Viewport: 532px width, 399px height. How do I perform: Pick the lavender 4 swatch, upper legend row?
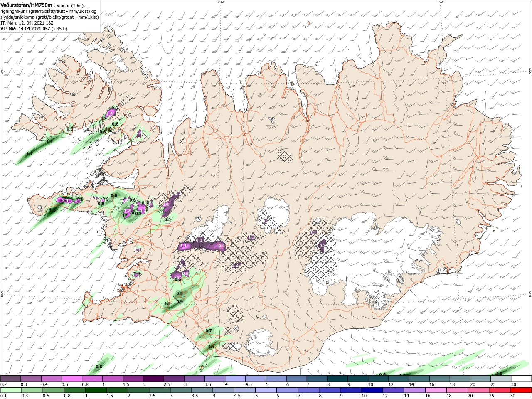pos(235,379)
